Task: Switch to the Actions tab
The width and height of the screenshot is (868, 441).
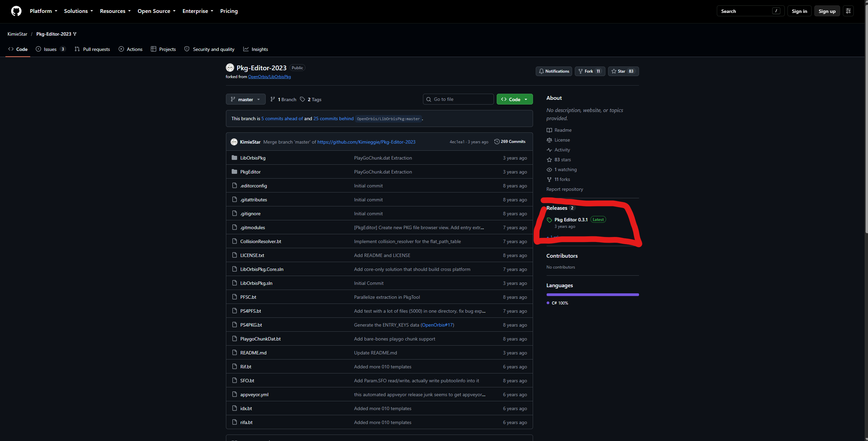Action: click(x=130, y=49)
